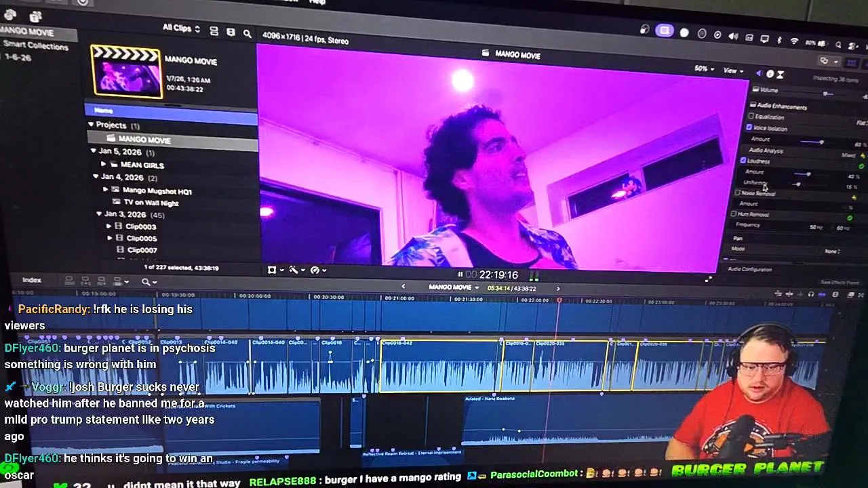The width and height of the screenshot is (868, 488).
Task: Open the 50% viewer zoom dropdown
Action: pos(703,69)
